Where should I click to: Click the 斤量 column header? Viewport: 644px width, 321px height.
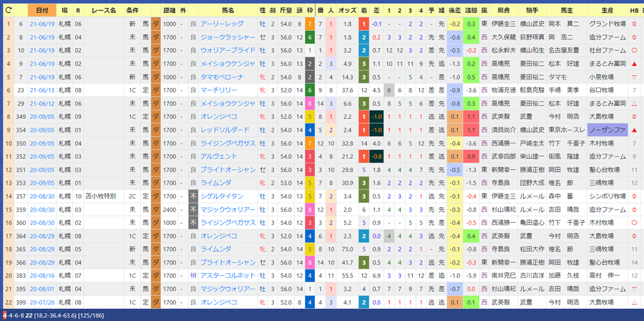click(x=286, y=10)
